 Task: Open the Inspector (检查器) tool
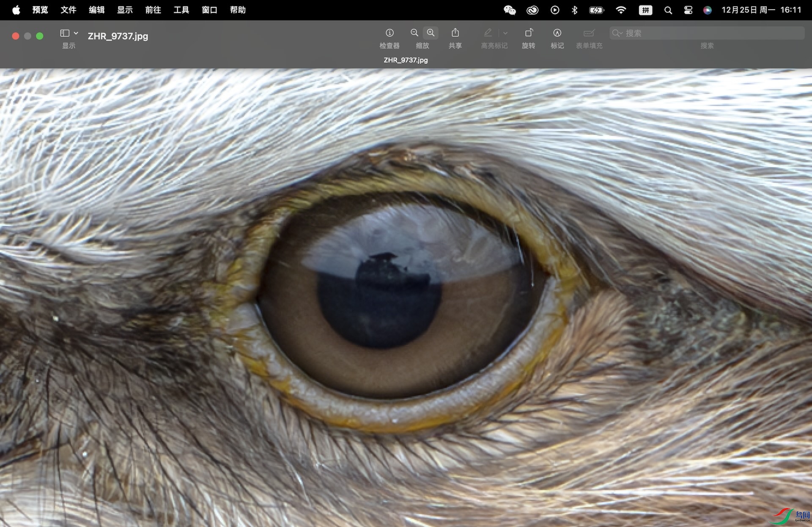[390, 33]
